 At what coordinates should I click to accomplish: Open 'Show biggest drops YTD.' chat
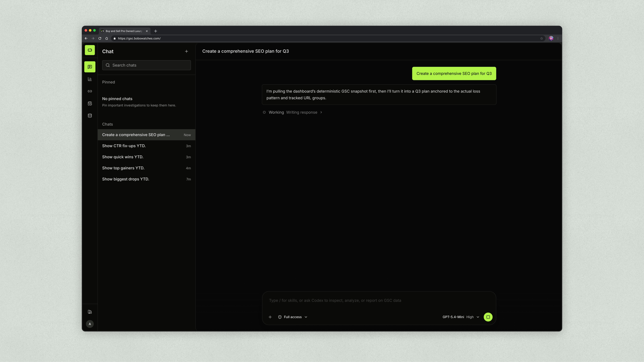[147, 179]
